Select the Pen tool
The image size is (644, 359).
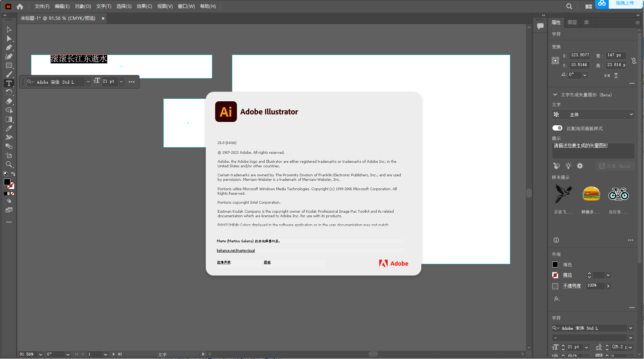(9, 47)
